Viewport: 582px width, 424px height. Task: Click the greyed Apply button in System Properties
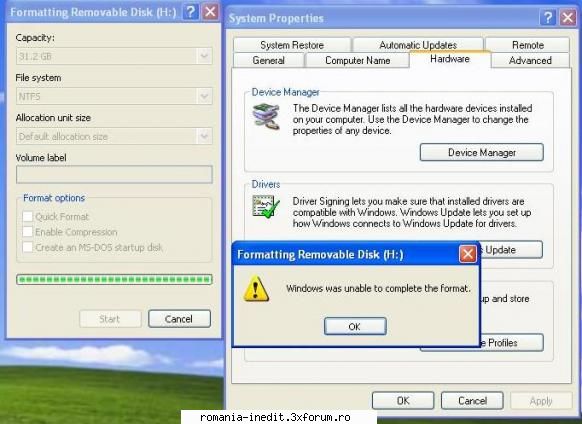point(541,401)
